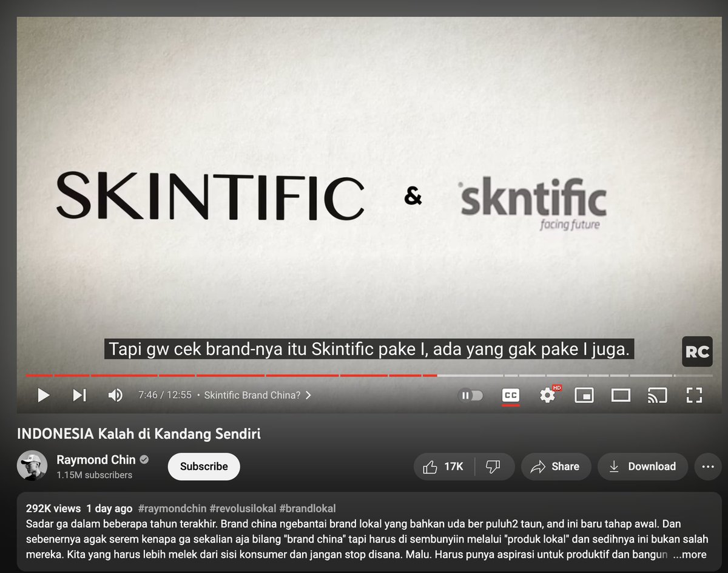Open the #revolusilokal hashtag

click(243, 509)
